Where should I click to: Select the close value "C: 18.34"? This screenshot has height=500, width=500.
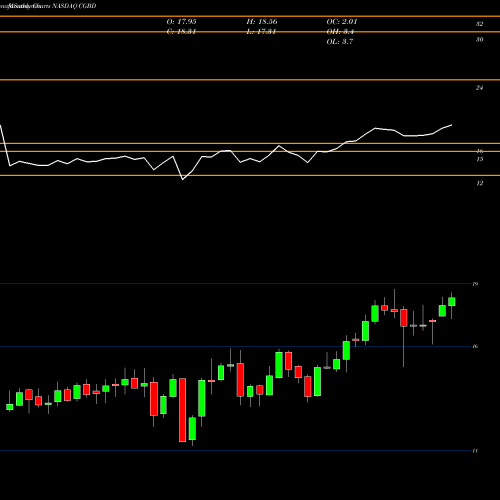click(x=181, y=32)
